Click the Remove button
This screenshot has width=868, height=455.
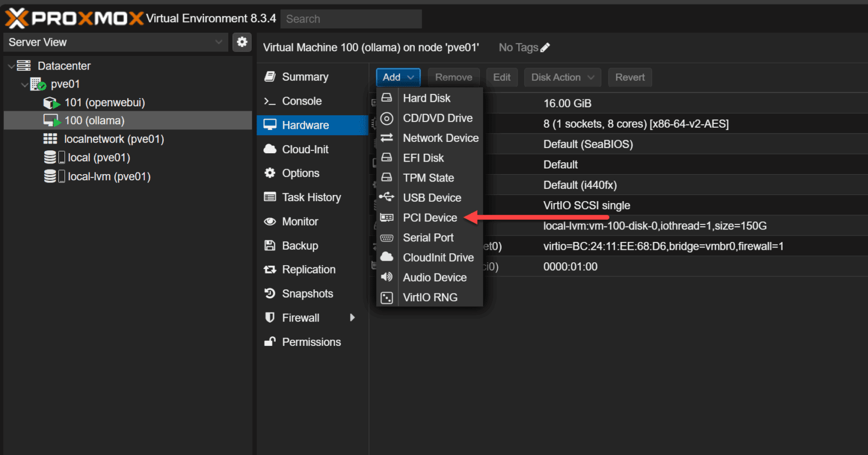(453, 77)
